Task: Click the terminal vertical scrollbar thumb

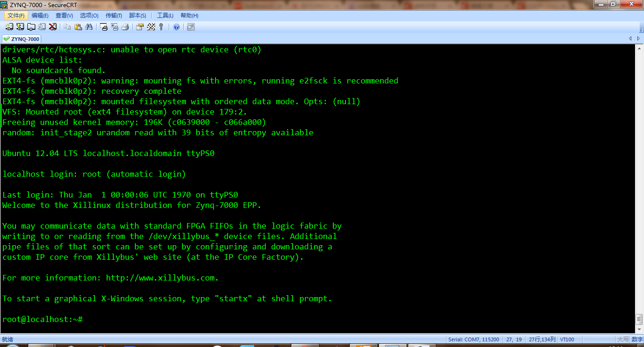Action: point(639,319)
